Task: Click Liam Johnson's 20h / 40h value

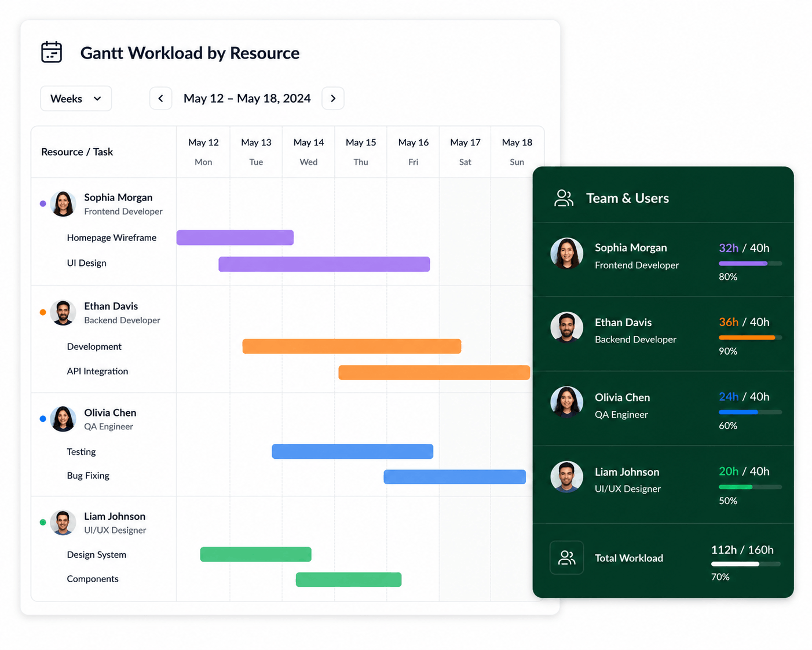Action: point(744,472)
